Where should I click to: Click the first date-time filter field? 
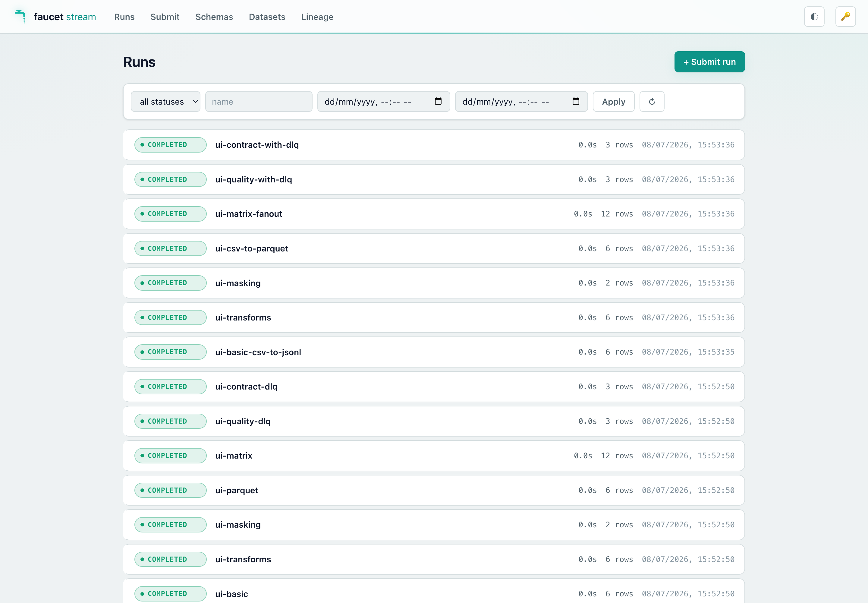pyautogui.click(x=383, y=101)
